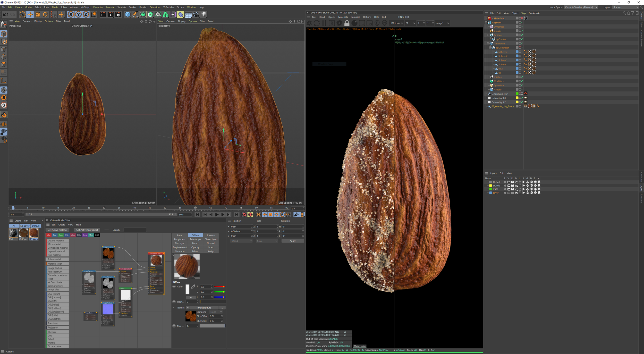Click the Apply button

[x=292, y=241]
